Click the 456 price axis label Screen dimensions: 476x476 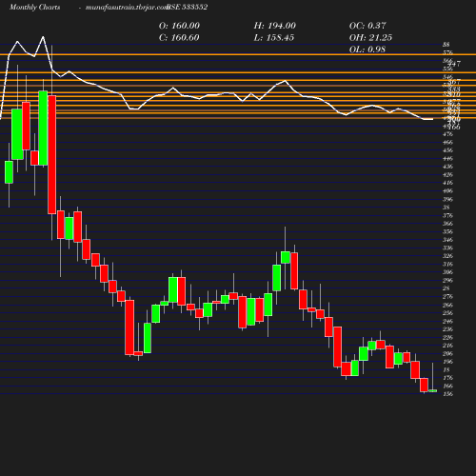(x=447, y=150)
